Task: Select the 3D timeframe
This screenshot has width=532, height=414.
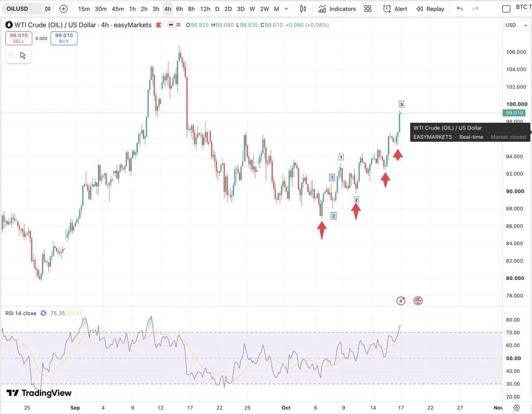Action: point(240,9)
